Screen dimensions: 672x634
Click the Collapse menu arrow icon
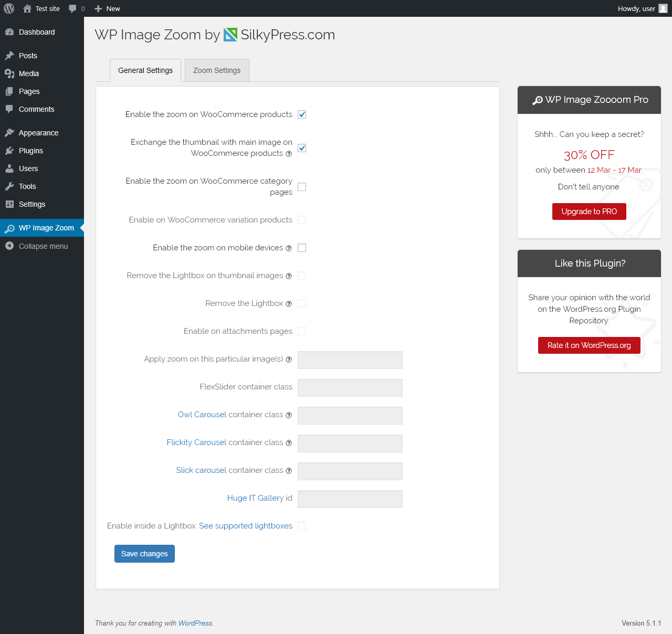tap(9, 246)
